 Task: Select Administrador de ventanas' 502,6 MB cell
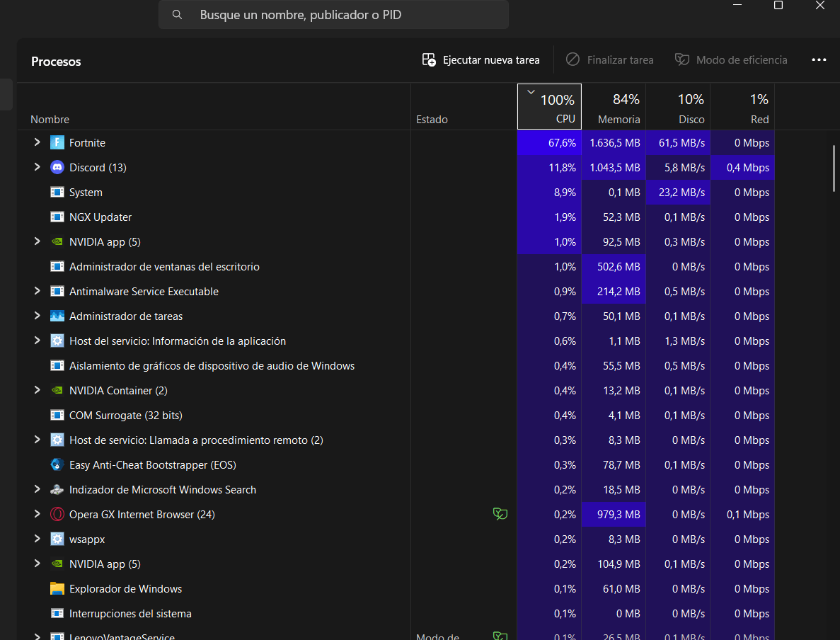coord(614,266)
